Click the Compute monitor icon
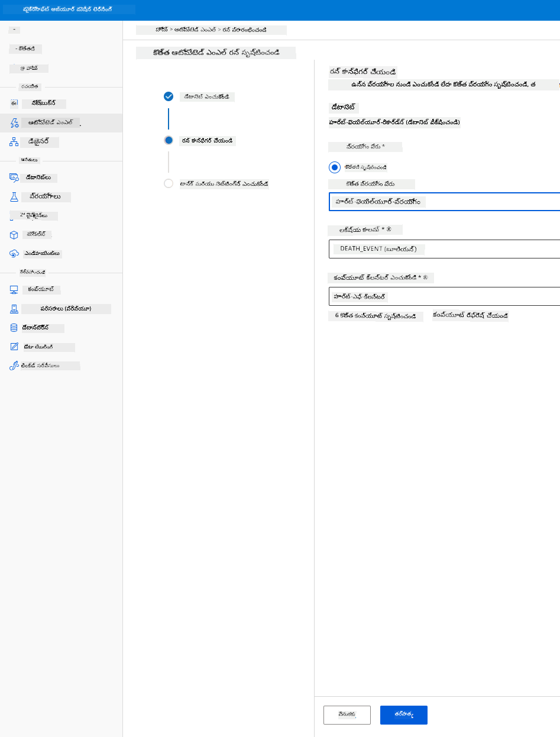This screenshot has width=560, height=737. [x=14, y=290]
